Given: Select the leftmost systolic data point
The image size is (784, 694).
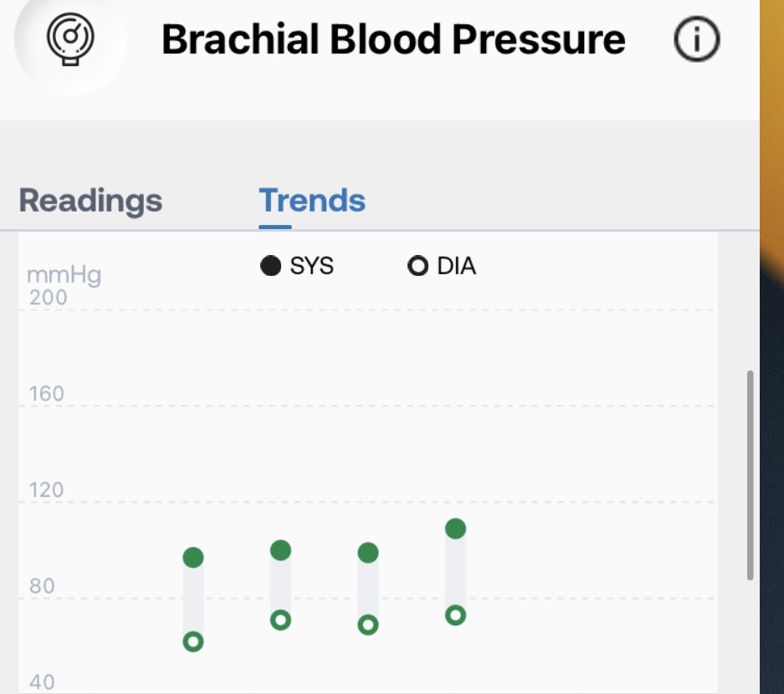Looking at the screenshot, I should tap(193, 558).
